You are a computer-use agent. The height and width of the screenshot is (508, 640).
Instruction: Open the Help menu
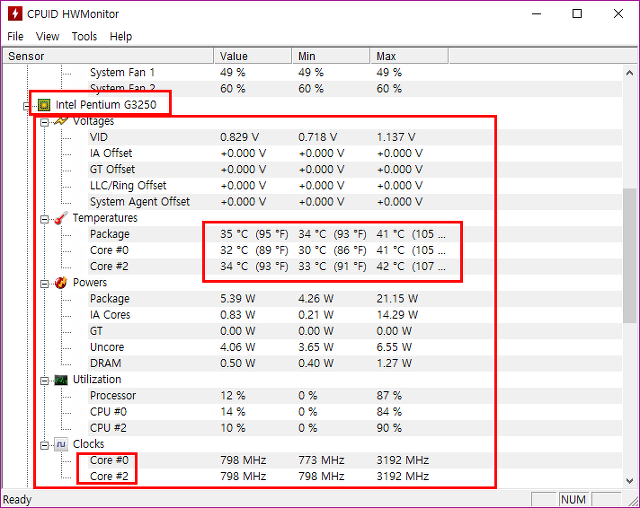pos(121,37)
